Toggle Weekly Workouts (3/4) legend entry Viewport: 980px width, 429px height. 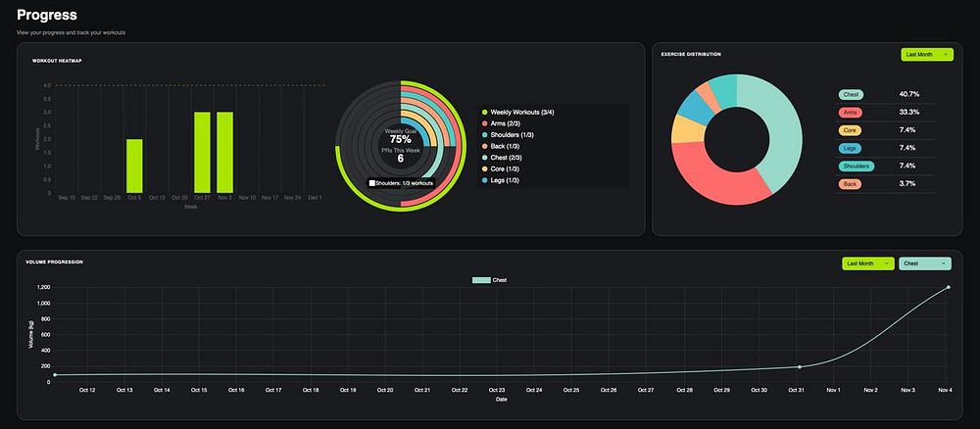[518, 113]
